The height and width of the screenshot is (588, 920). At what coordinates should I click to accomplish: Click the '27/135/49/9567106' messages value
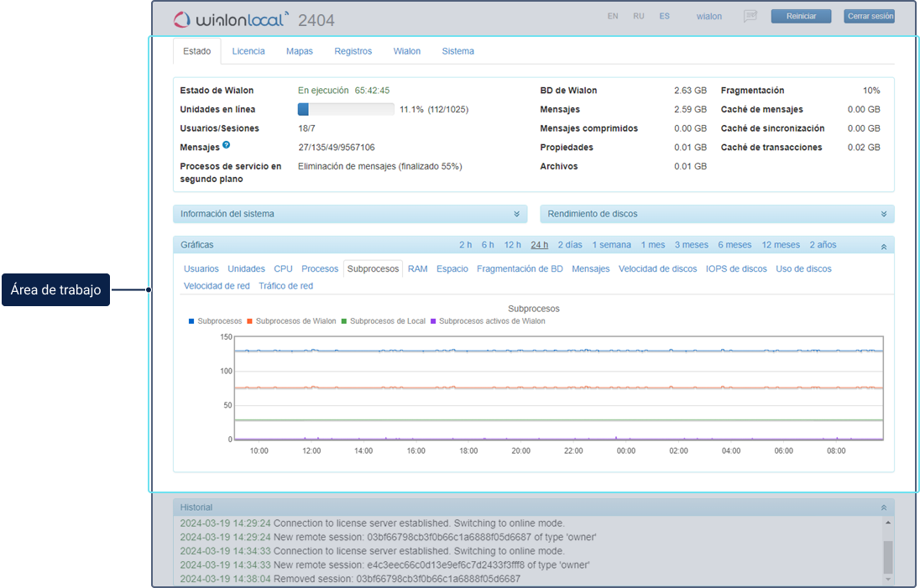coord(337,147)
